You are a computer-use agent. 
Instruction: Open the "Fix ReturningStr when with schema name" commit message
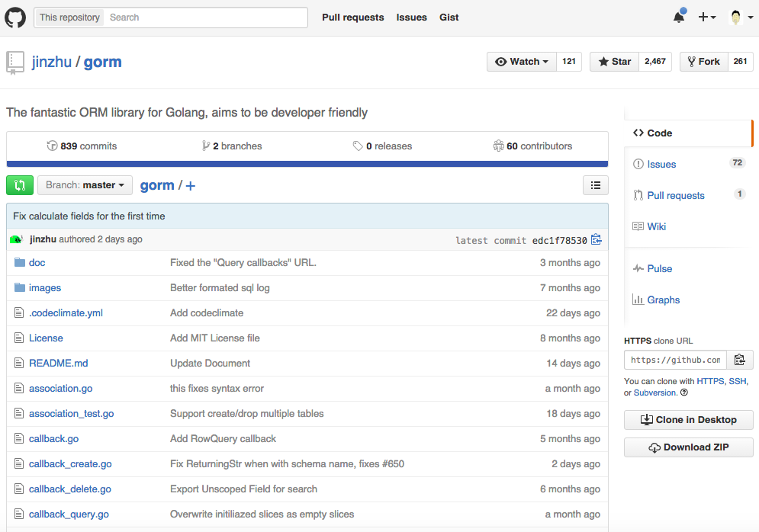287,464
